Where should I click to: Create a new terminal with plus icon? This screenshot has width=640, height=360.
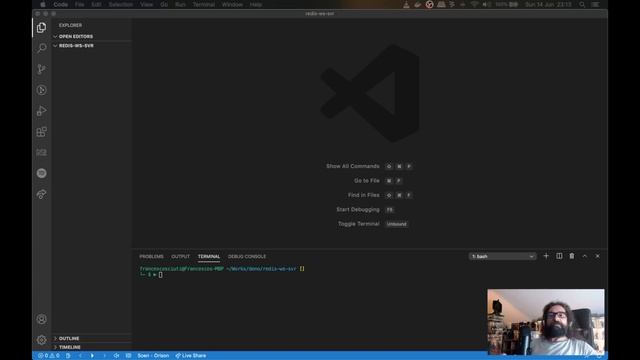[x=546, y=256]
